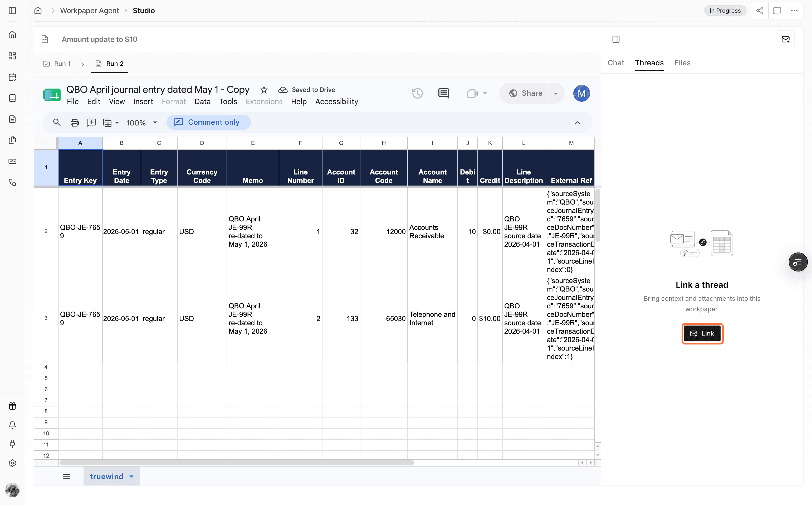Viewport: 812px width, 505px height.
Task: Open the book icon in sidebar
Action: [x=12, y=98]
